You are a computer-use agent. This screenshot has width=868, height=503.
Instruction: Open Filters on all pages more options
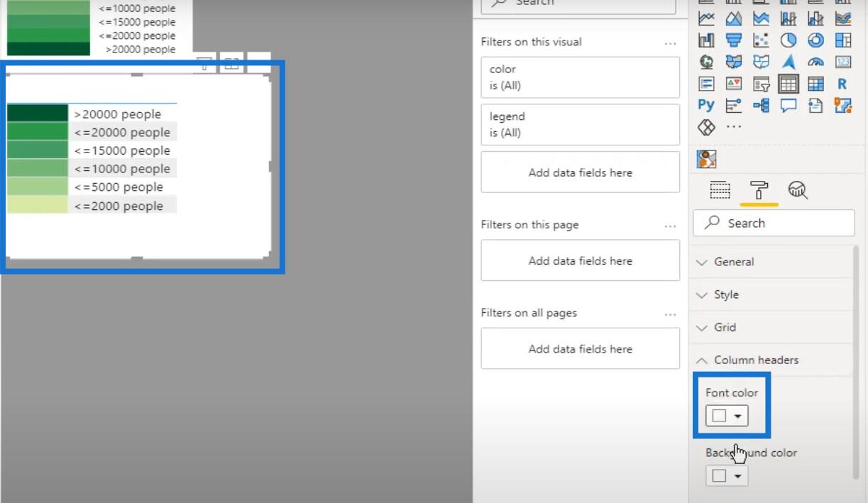[670, 314]
